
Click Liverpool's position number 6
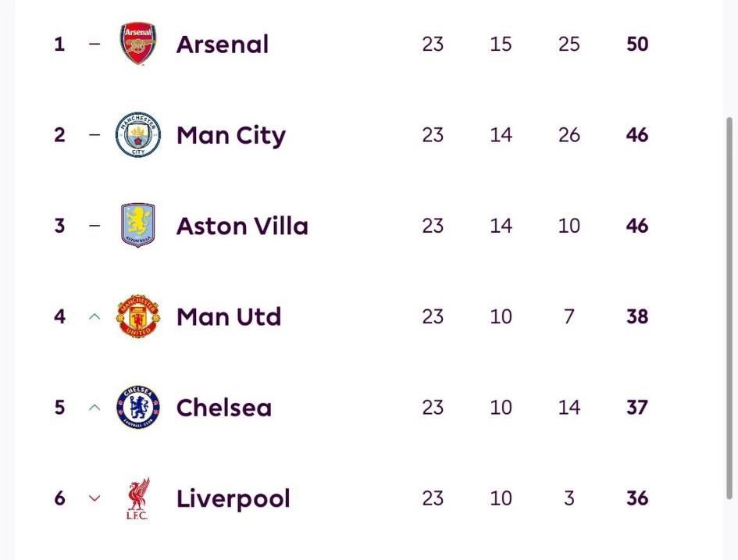click(x=60, y=498)
